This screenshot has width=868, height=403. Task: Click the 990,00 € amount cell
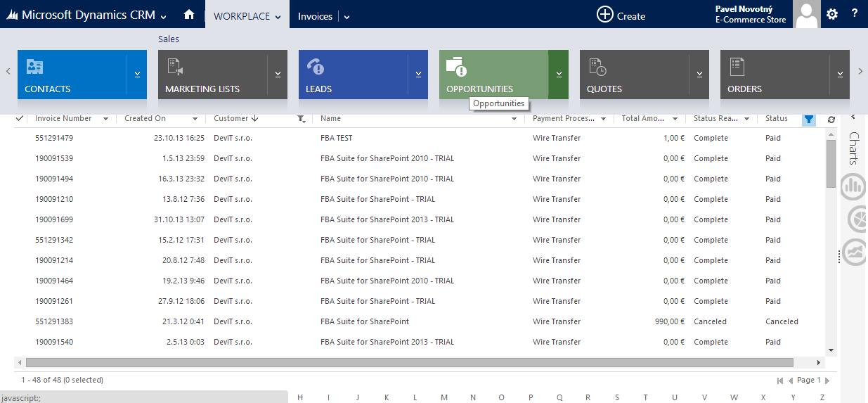(x=669, y=321)
